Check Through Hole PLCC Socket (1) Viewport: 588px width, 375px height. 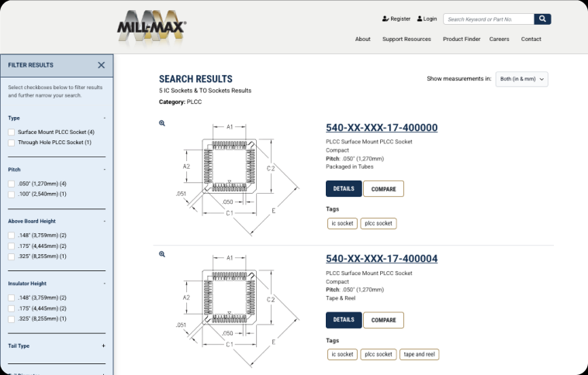pyautogui.click(x=12, y=143)
